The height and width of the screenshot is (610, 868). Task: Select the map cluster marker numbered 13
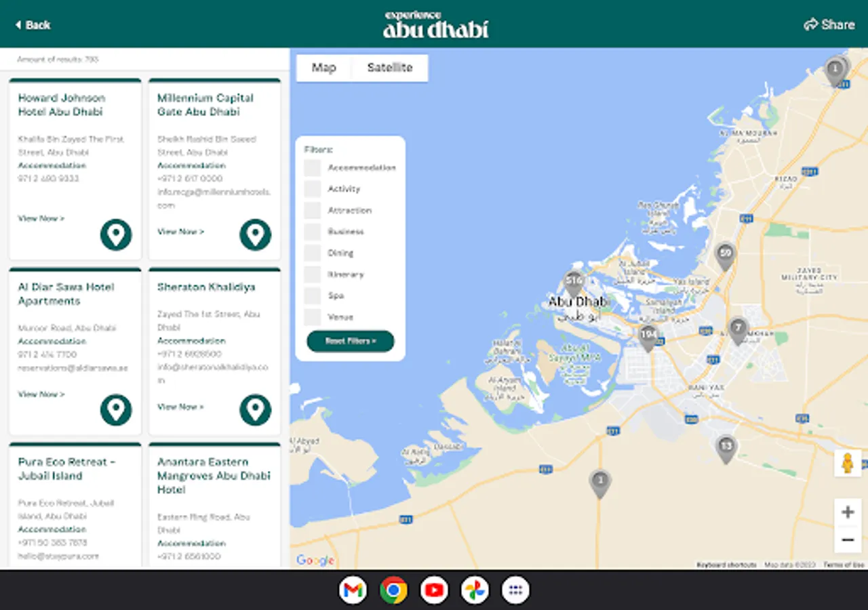pos(726,449)
